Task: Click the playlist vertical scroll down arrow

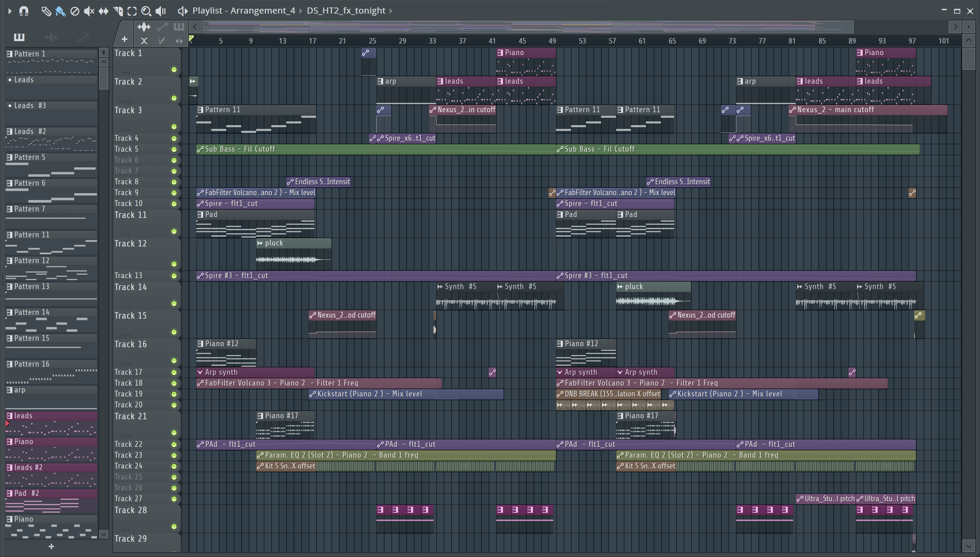Action: 968,545
